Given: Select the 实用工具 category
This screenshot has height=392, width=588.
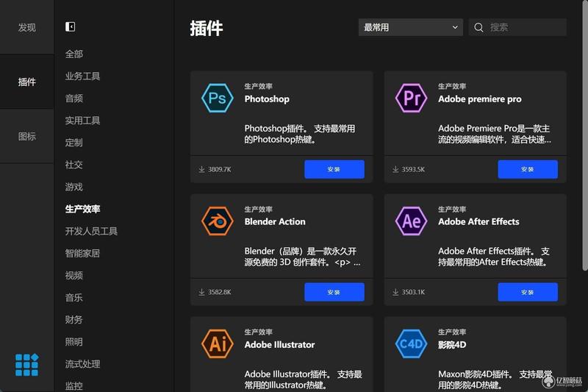Looking at the screenshot, I should pyautogui.click(x=82, y=121).
